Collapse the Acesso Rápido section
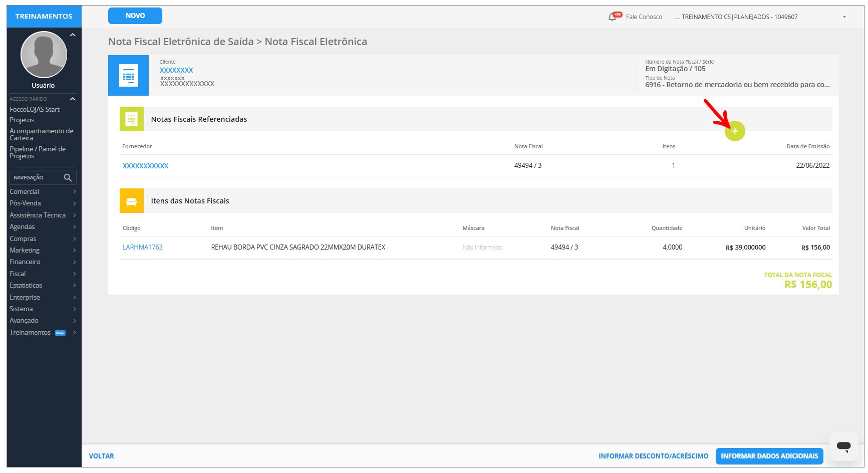This screenshot has height=473, width=868. [x=73, y=99]
